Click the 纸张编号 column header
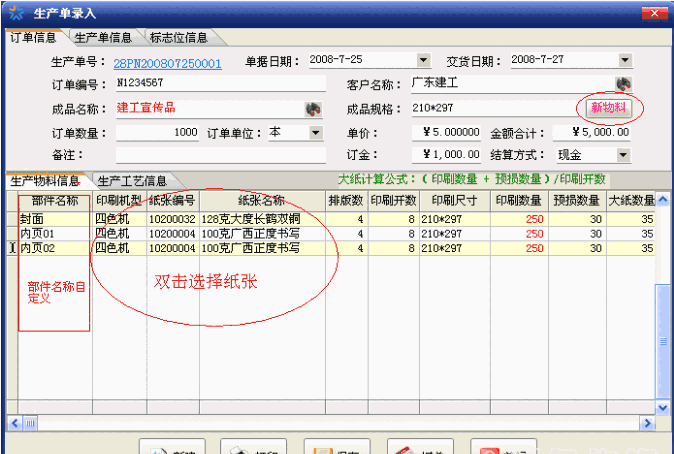 pos(173,200)
